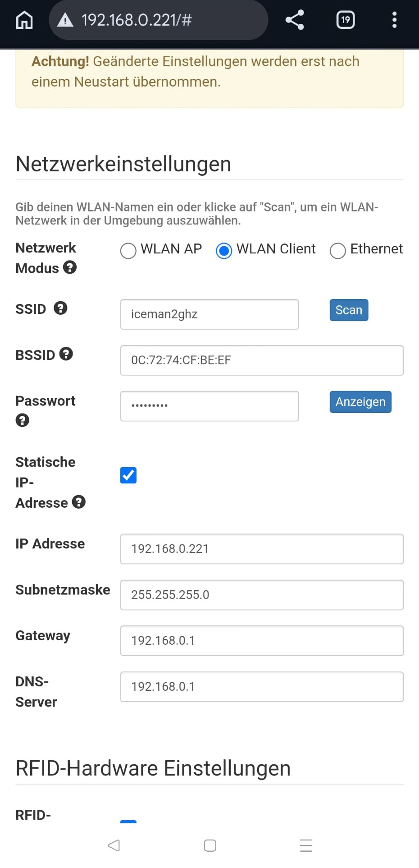The image size is (419, 868).
Task: Open the Android recent apps button
Action: tap(306, 845)
